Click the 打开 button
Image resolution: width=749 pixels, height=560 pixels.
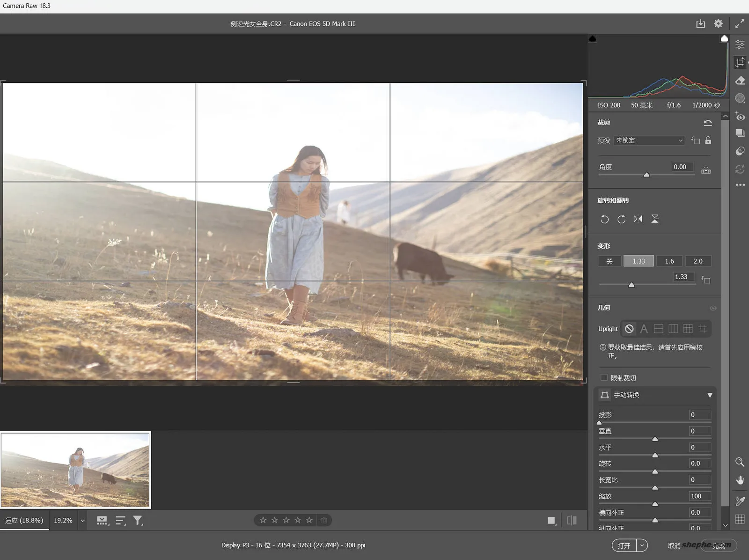click(x=625, y=545)
